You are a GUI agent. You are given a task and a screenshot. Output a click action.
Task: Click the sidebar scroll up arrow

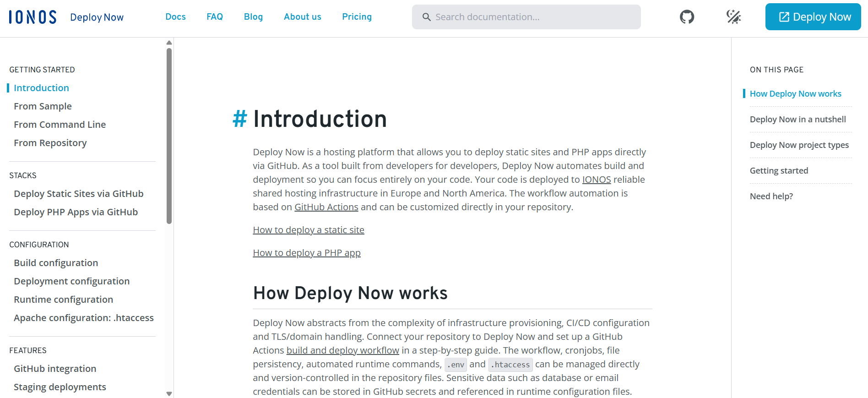tap(169, 43)
